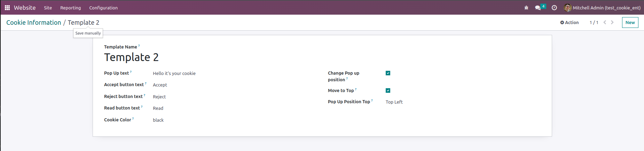Image resolution: width=644 pixels, height=151 pixels.
Task: Open the Action dropdown menu
Action: point(570,22)
